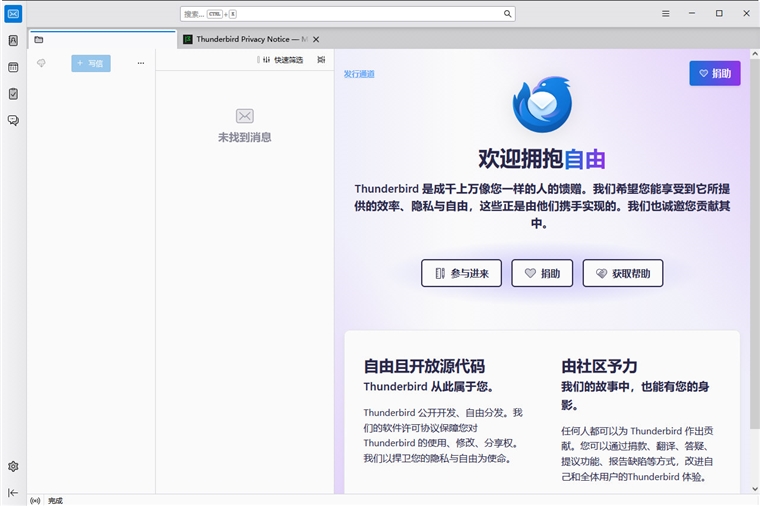The width and height of the screenshot is (760, 506).
Task: Click the 未找到消息 text
Action: pos(244,137)
